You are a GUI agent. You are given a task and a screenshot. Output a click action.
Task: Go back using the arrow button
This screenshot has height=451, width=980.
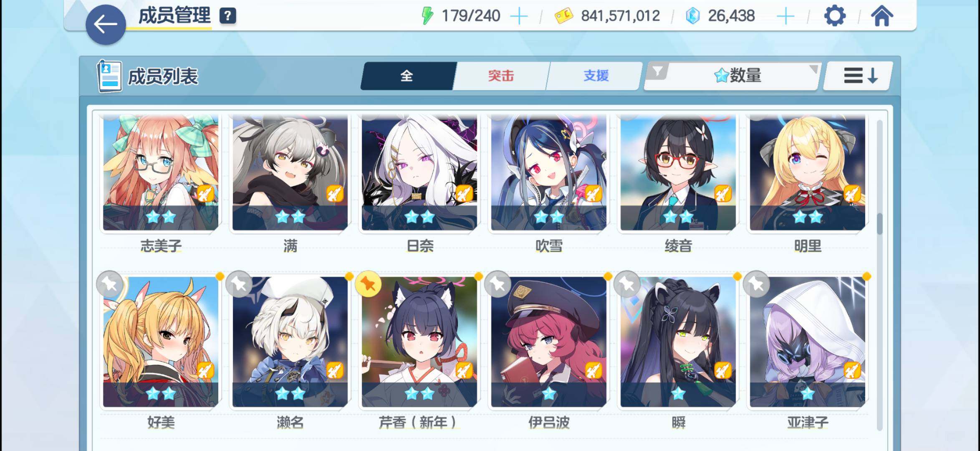(106, 25)
